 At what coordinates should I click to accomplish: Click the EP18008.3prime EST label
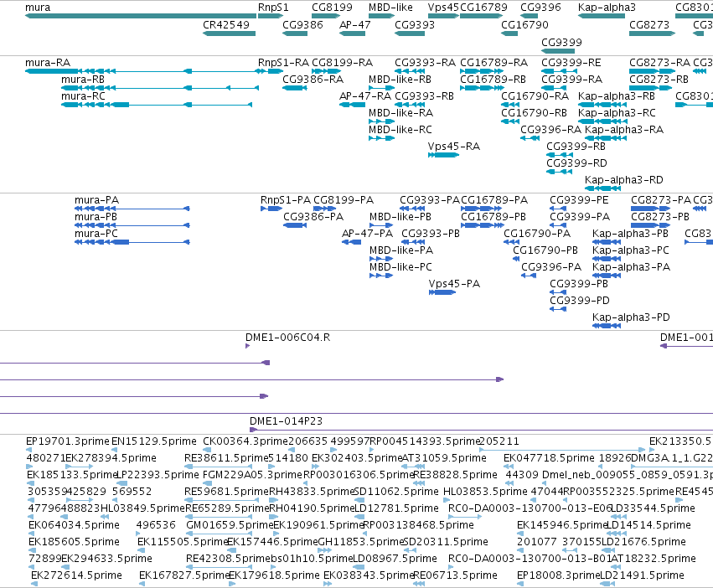click(559, 575)
